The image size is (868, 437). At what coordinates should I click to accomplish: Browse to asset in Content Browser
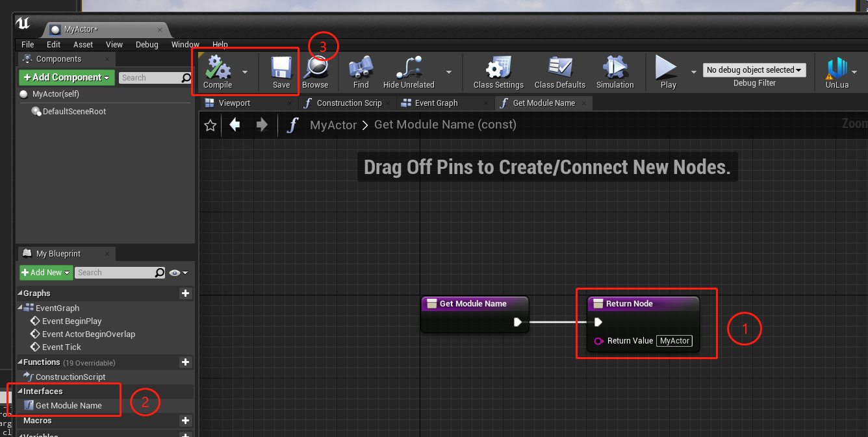315,71
